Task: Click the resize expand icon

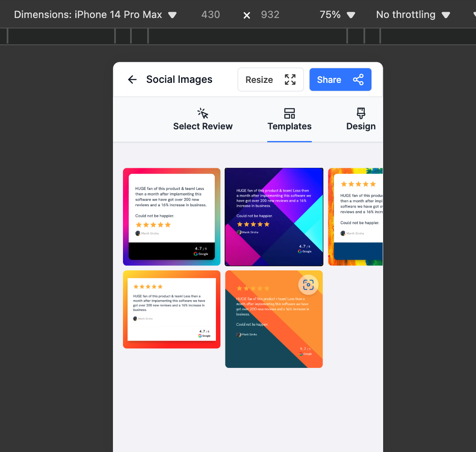Action: (290, 80)
